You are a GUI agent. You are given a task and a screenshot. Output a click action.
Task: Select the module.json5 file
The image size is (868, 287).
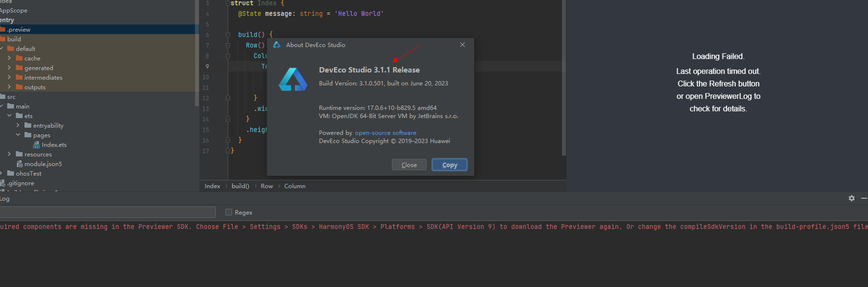pyautogui.click(x=43, y=164)
